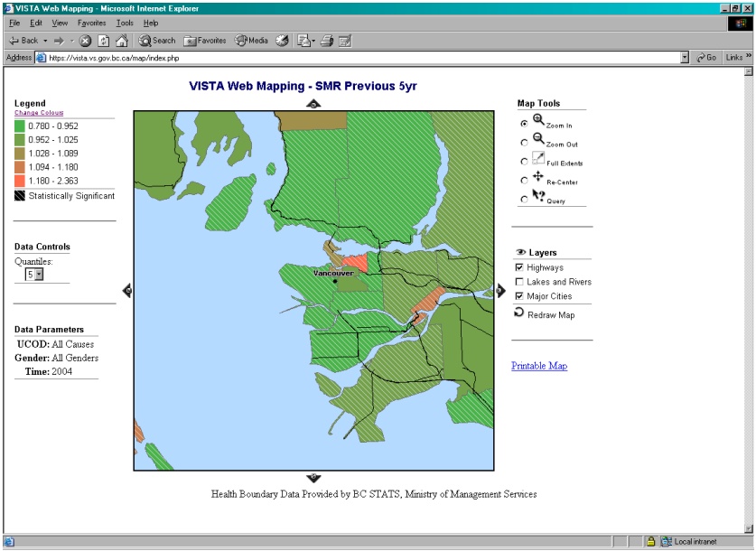Viewport: 756px width, 551px height.
Task: Select the Query tool radio button
Action: pyautogui.click(x=524, y=199)
